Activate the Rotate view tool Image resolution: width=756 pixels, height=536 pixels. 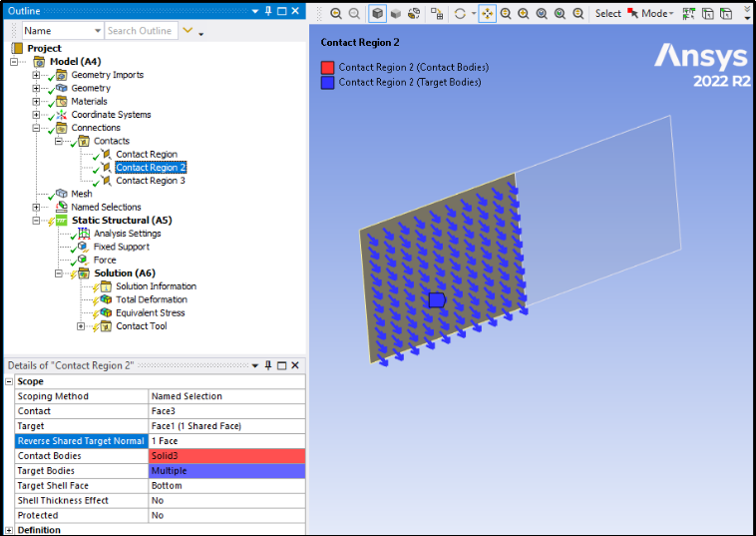click(460, 14)
